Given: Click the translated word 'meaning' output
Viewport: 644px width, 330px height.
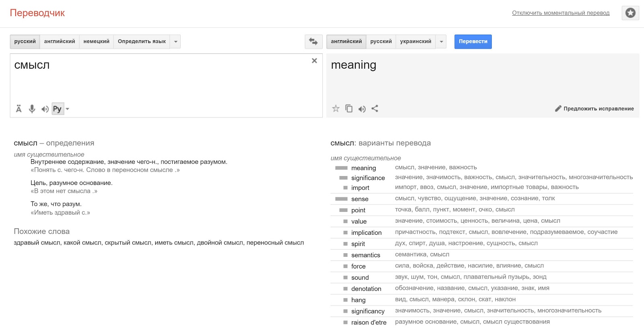Looking at the screenshot, I should (x=353, y=65).
